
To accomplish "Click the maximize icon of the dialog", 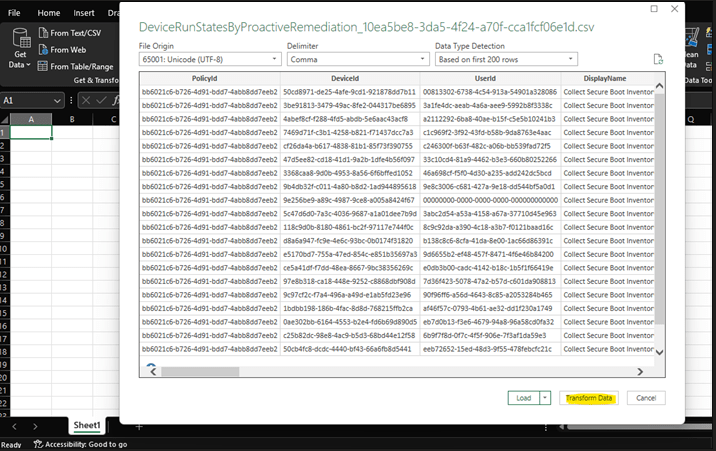I will 654,9.
